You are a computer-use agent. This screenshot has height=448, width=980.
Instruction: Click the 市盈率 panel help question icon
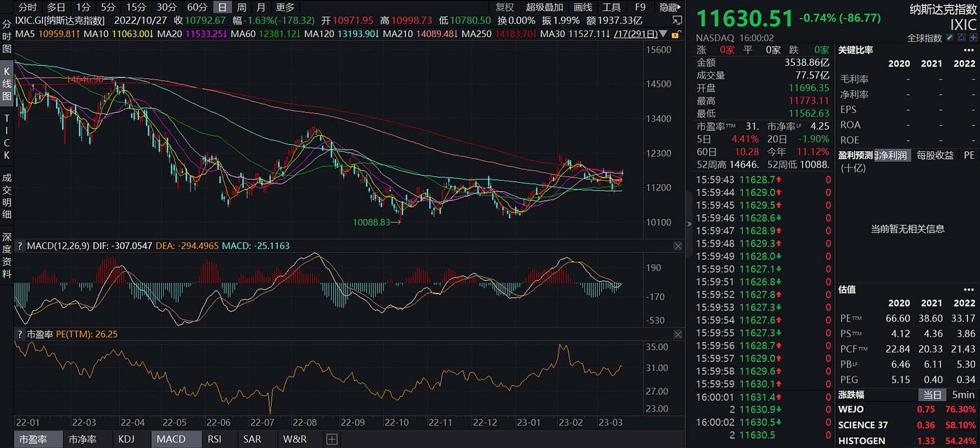(20, 334)
